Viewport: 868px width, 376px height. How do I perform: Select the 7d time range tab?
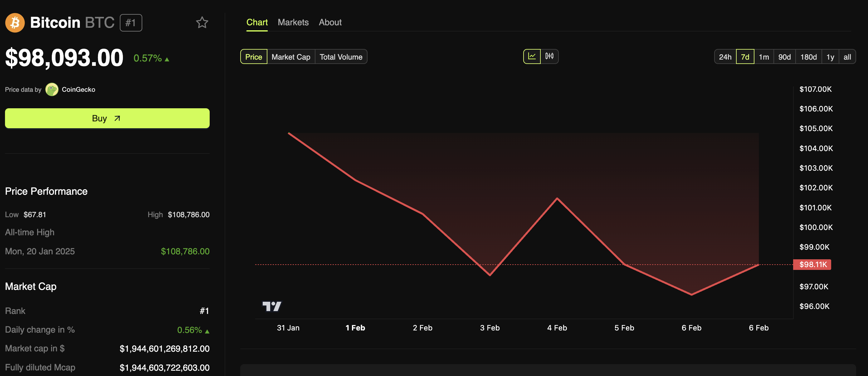[x=745, y=56]
